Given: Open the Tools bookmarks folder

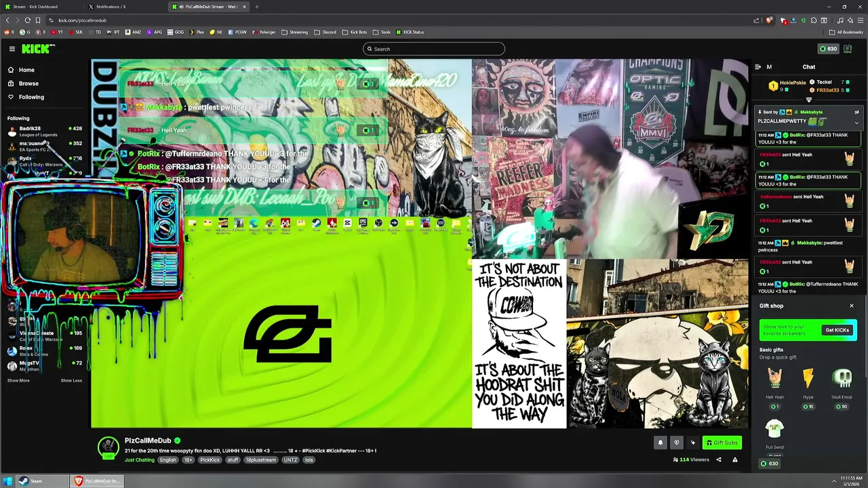Looking at the screenshot, I should click(x=382, y=32).
